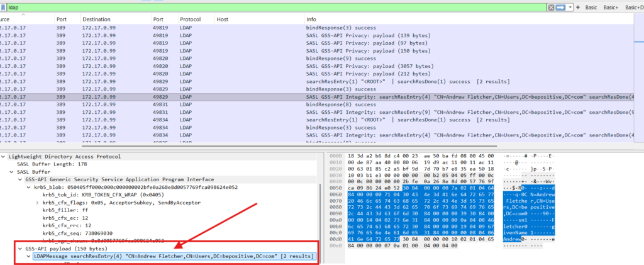The width and height of the screenshot is (644, 265).
Task: Apply the Basic filter button
Action: [591, 7]
